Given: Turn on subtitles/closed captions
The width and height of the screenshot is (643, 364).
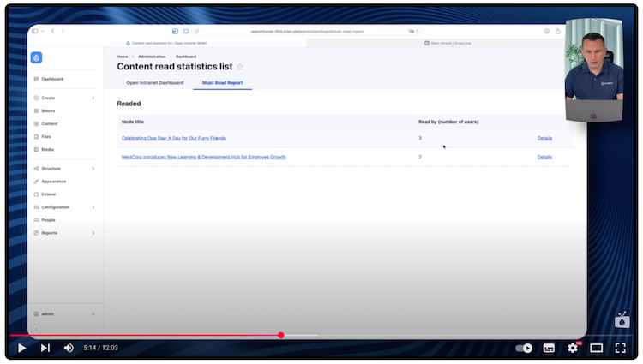Looking at the screenshot, I should [x=549, y=348].
